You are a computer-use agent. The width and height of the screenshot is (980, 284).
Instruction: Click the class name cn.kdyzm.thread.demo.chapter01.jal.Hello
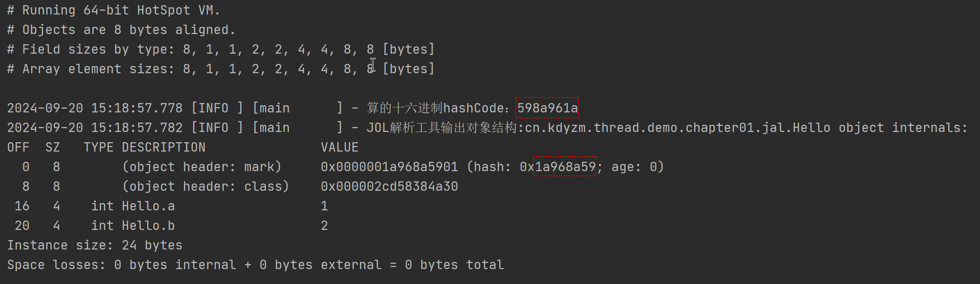click(x=677, y=128)
